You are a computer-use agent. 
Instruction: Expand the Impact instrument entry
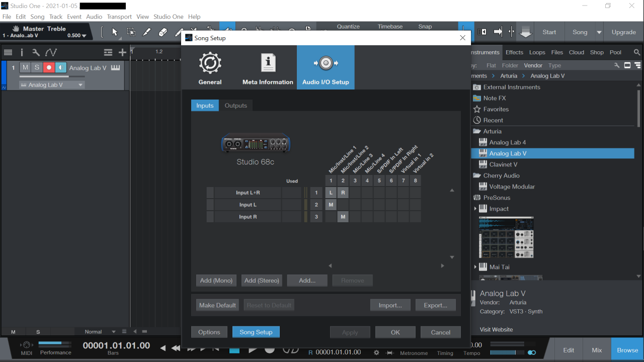point(475,209)
